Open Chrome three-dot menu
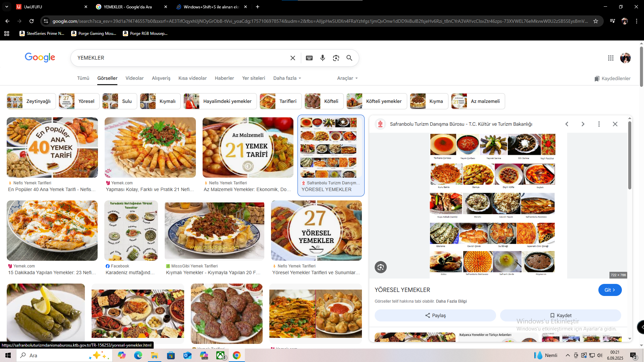The width and height of the screenshot is (644, 362). point(637,21)
